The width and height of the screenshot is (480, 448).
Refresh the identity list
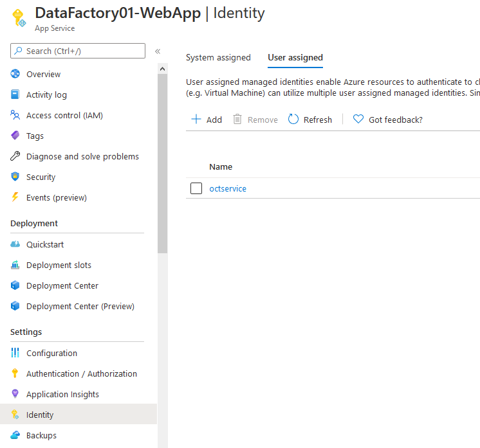tap(310, 120)
